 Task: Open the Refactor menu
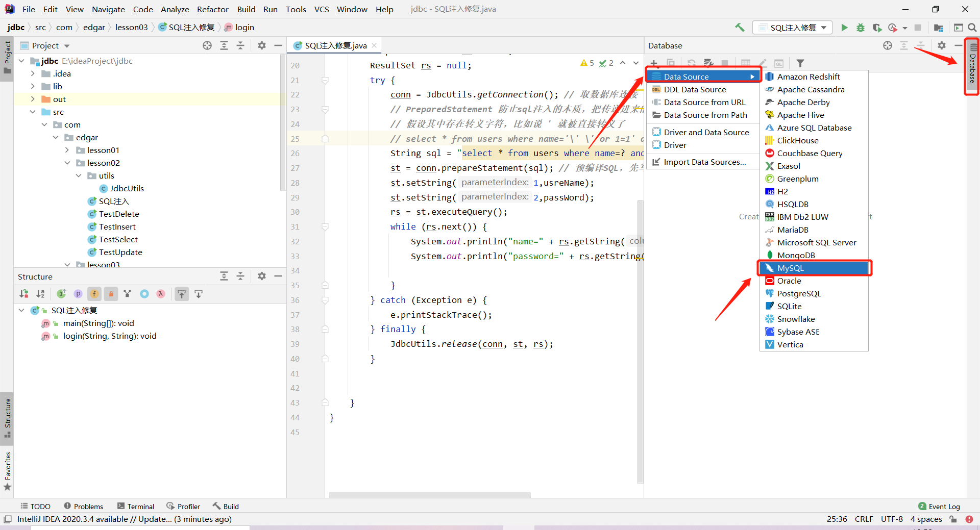coord(212,9)
